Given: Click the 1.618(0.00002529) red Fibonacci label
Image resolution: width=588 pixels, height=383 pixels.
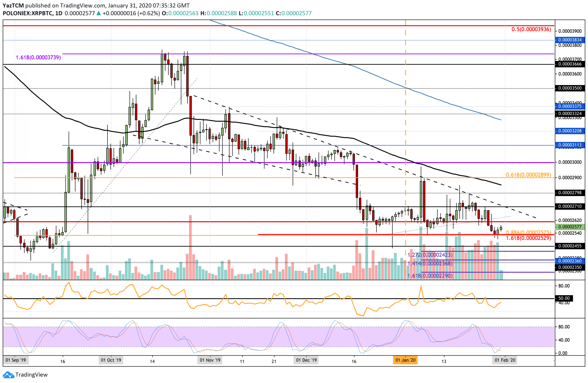Looking at the screenshot, I should (x=529, y=238).
